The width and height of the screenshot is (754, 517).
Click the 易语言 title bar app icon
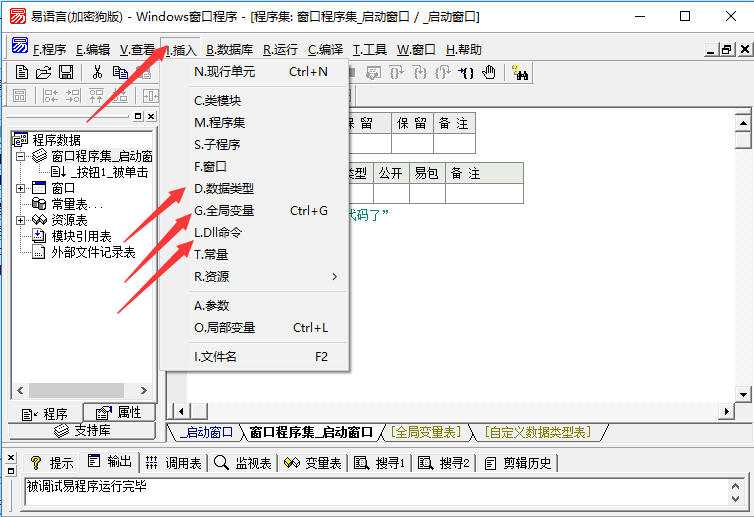(x=18, y=16)
